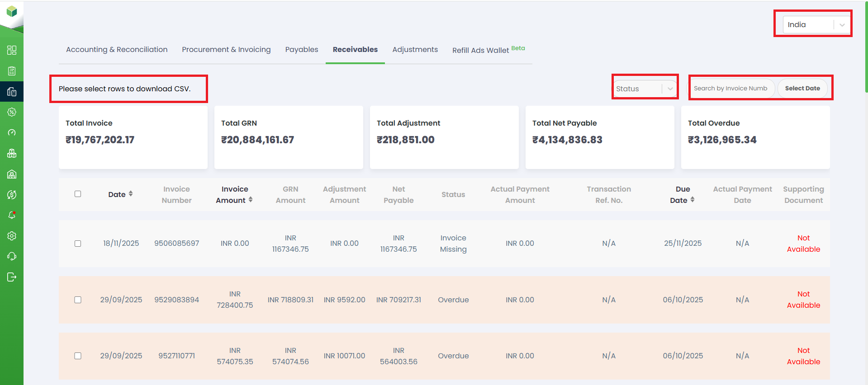This screenshot has width=868, height=385.
Task: Switch to the Payables tab
Action: 301,50
